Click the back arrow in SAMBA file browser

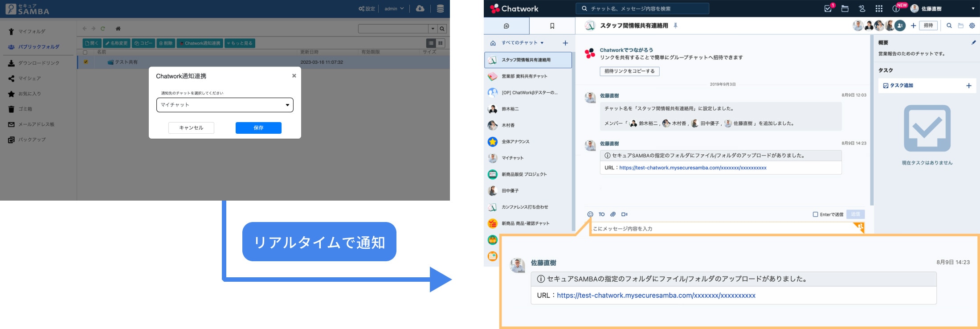click(x=85, y=29)
